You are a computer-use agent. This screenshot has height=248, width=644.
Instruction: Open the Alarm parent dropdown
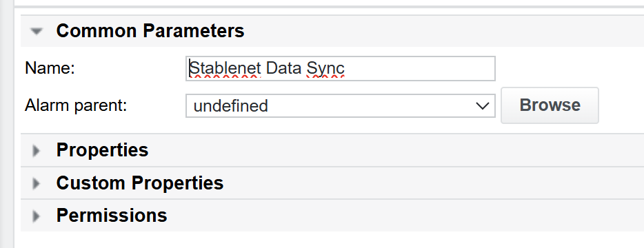click(x=341, y=106)
